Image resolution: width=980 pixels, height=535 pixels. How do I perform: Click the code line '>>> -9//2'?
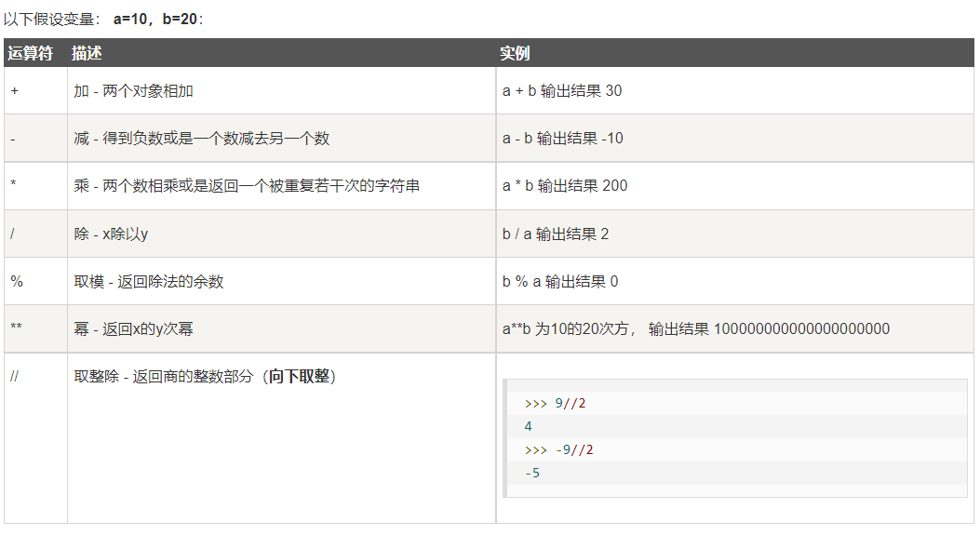click(x=558, y=450)
